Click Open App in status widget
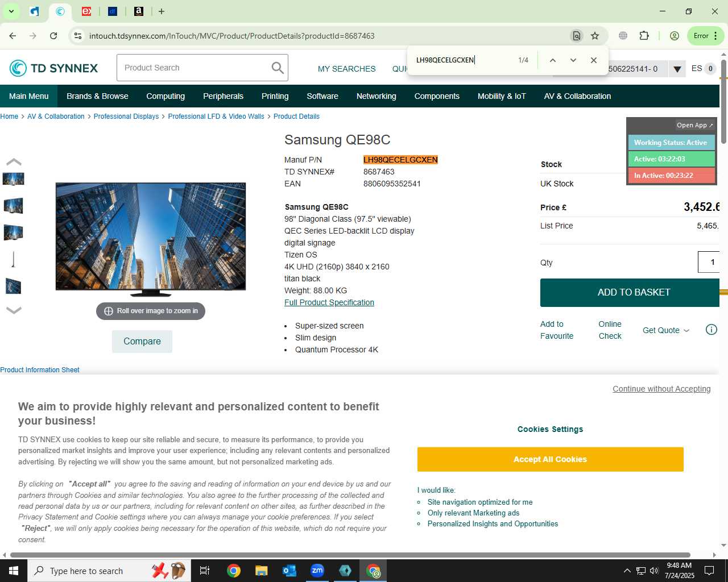The image size is (728, 582). point(694,125)
